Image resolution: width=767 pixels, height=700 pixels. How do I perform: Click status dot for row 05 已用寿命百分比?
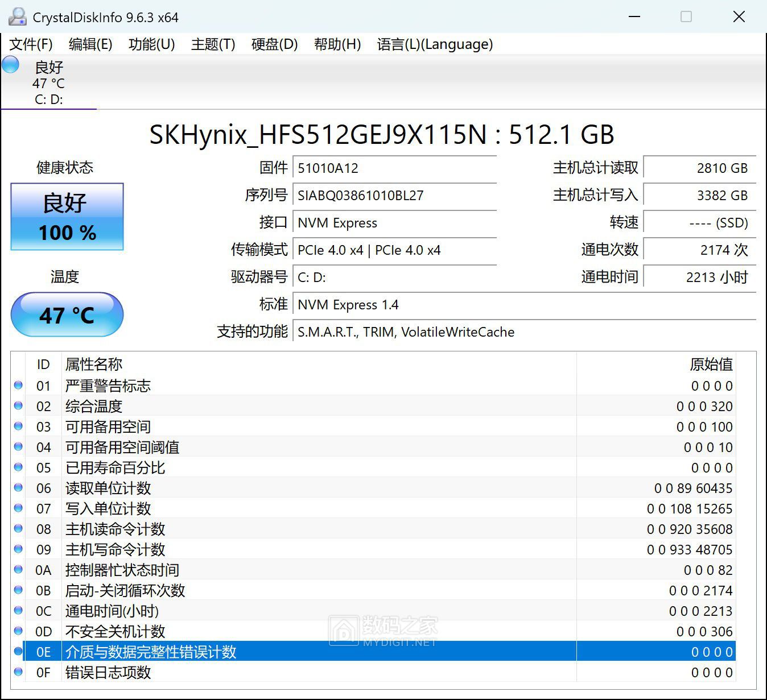coord(18,467)
